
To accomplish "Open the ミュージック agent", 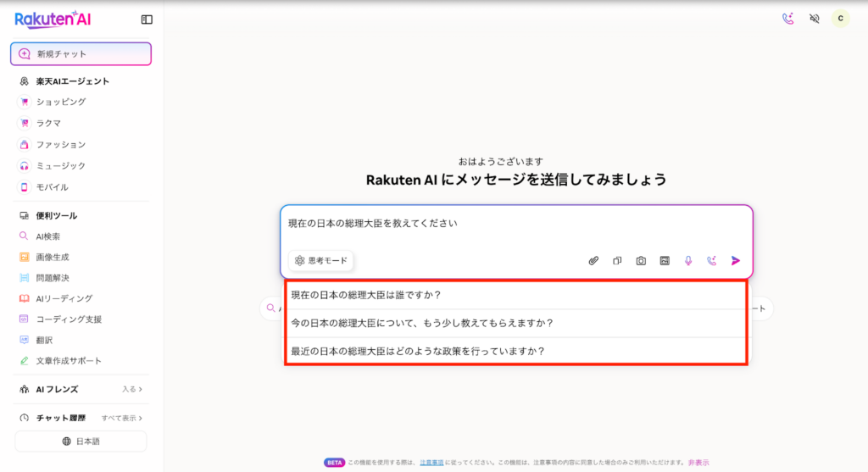I will click(x=61, y=165).
